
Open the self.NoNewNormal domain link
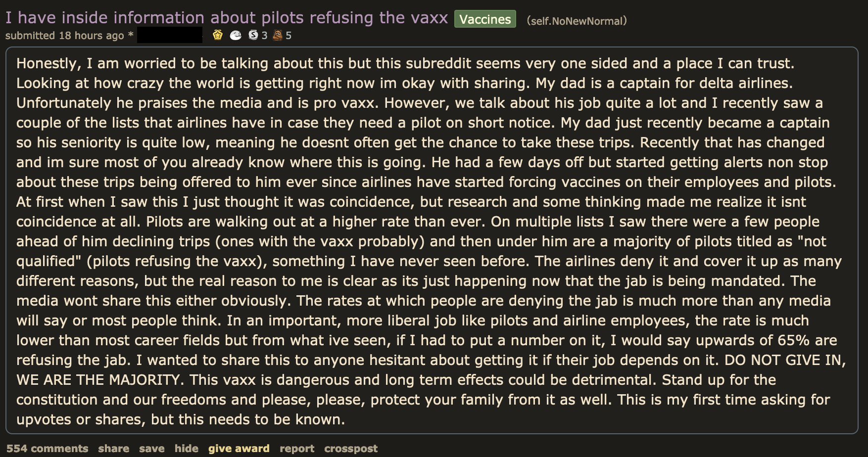(577, 21)
